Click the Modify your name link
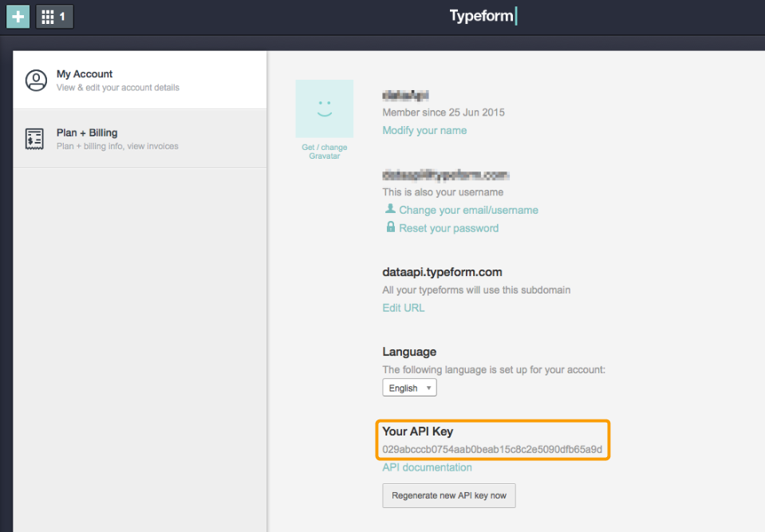The image size is (765, 532). [424, 130]
